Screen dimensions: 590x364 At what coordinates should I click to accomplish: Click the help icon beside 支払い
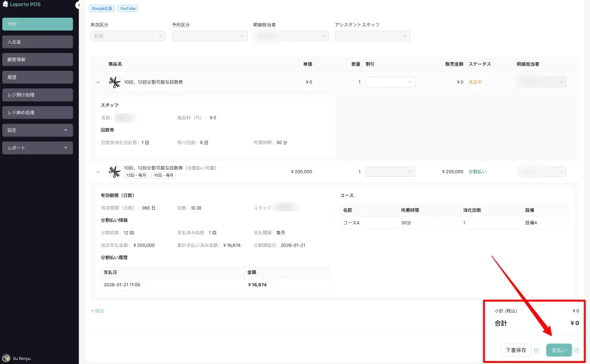coord(577,350)
